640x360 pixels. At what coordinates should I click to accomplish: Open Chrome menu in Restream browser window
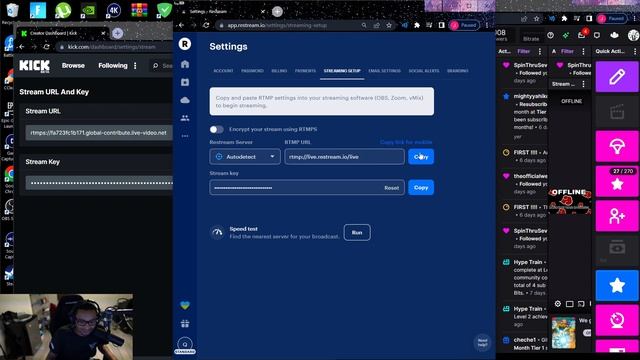tap(487, 25)
